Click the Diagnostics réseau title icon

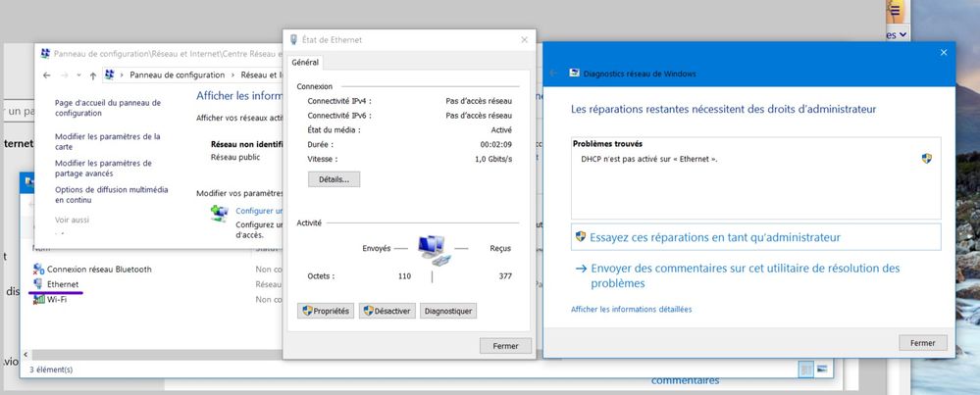point(574,73)
